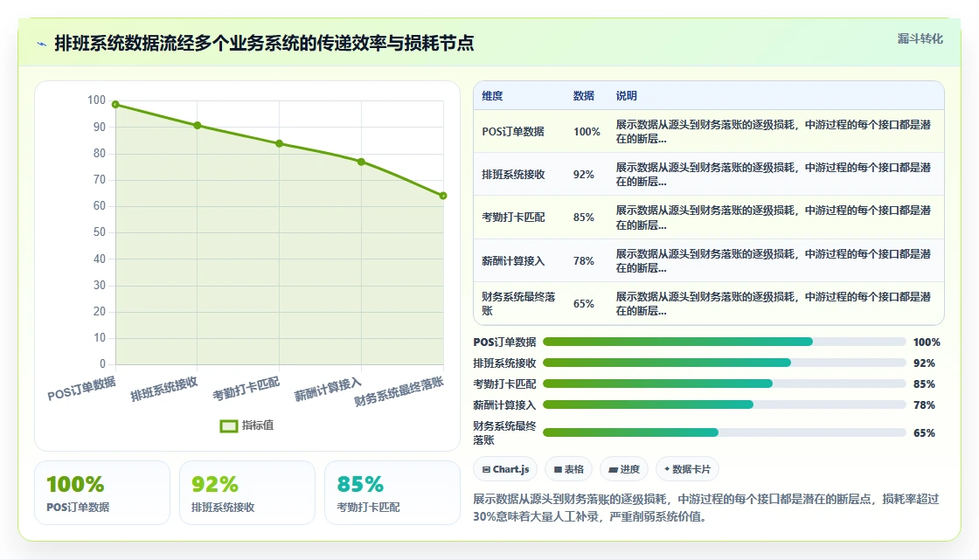Click the 排班系统接收 x-axis label

point(164,389)
